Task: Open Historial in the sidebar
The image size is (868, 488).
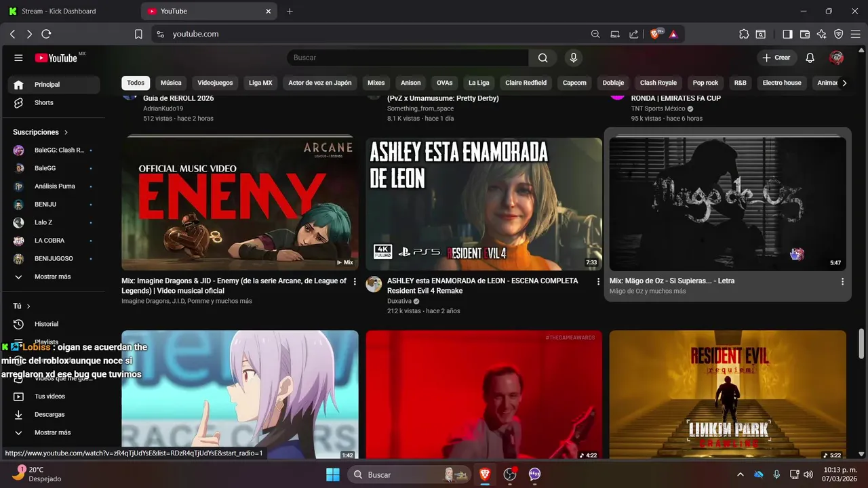Action: (x=54, y=324)
